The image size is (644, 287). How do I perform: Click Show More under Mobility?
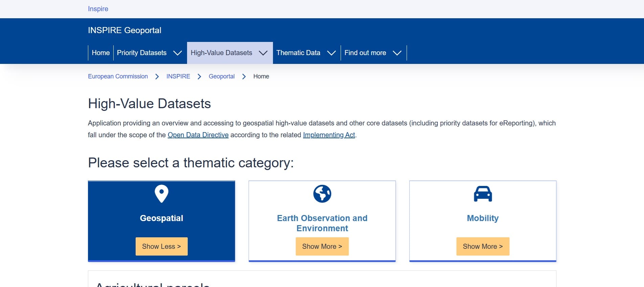(x=483, y=246)
